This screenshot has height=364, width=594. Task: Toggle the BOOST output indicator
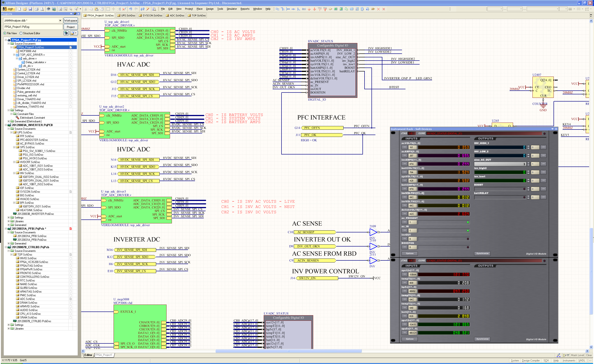point(524,189)
